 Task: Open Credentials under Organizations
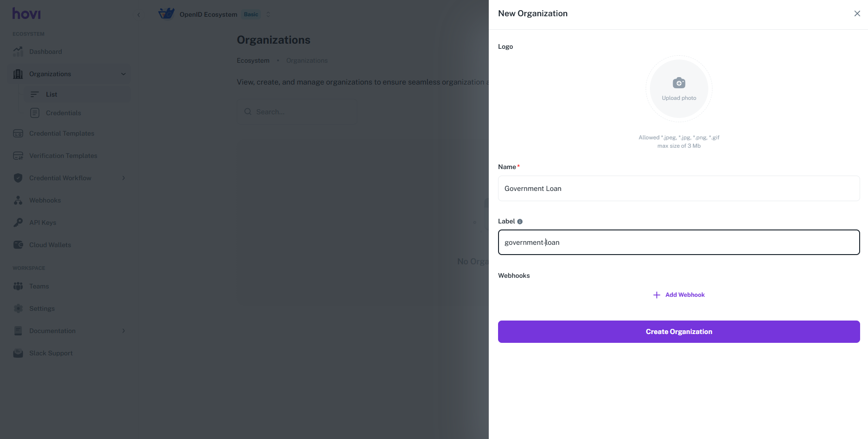point(63,113)
